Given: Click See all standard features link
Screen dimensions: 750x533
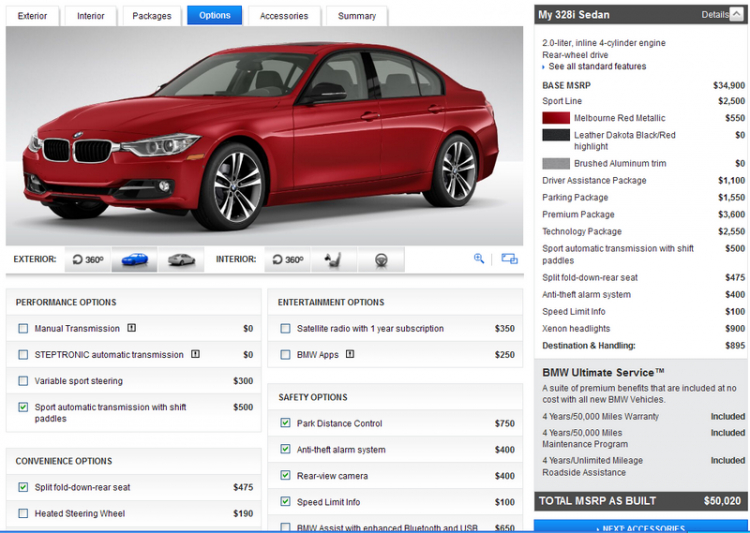Looking at the screenshot, I should (597, 66).
